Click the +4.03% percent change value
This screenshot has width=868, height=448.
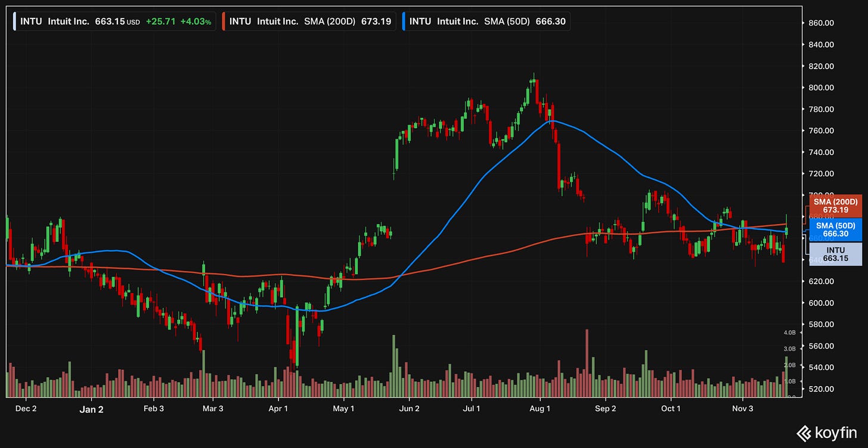coord(196,21)
